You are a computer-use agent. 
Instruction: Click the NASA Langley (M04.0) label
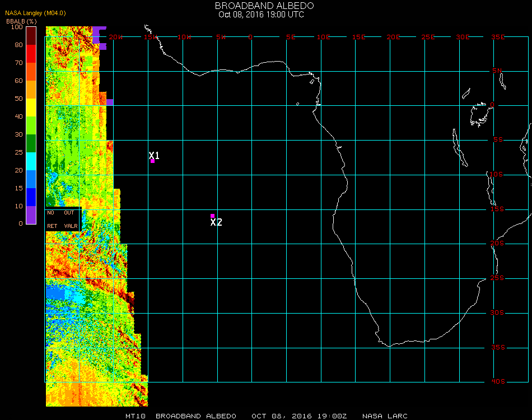pyautogui.click(x=35, y=13)
